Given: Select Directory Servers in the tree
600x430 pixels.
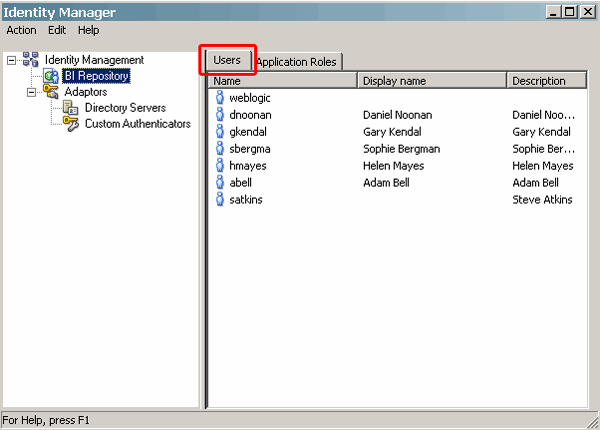Looking at the screenshot, I should (x=126, y=108).
